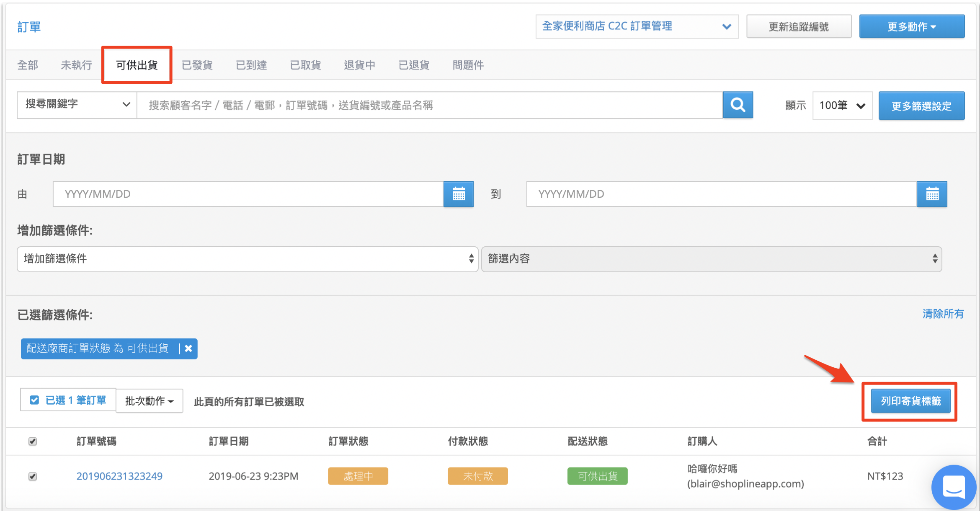Open order number 201906231323249 link
Image resolution: width=980 pixels, height=511 pixels.
pos(119,476)
